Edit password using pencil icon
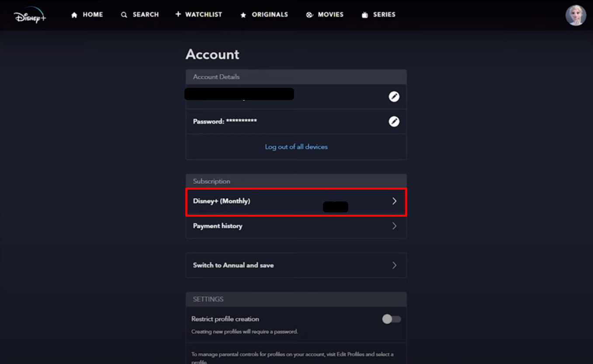The width and height of the screenshot is (593, 364). coord(394,121)
